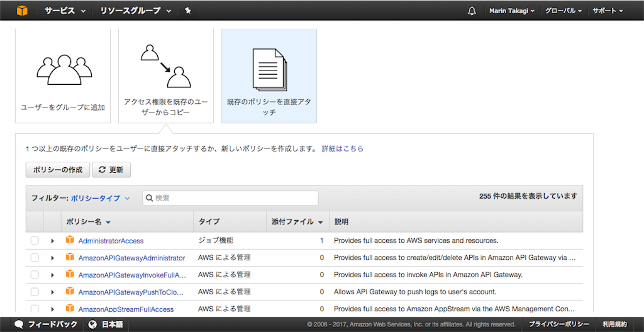Select 既存のポリシーを直接アタッチ card
The height and width of the screenshot is (332, 644).
tap(269, 75)
